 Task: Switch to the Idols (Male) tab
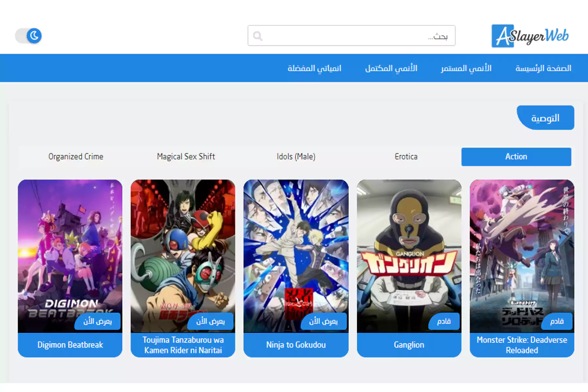296,157
